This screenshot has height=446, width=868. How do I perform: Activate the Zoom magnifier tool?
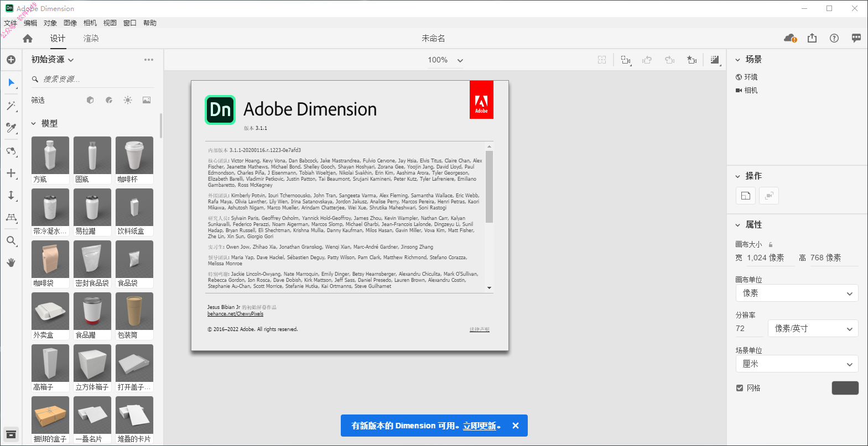(11, 240)
